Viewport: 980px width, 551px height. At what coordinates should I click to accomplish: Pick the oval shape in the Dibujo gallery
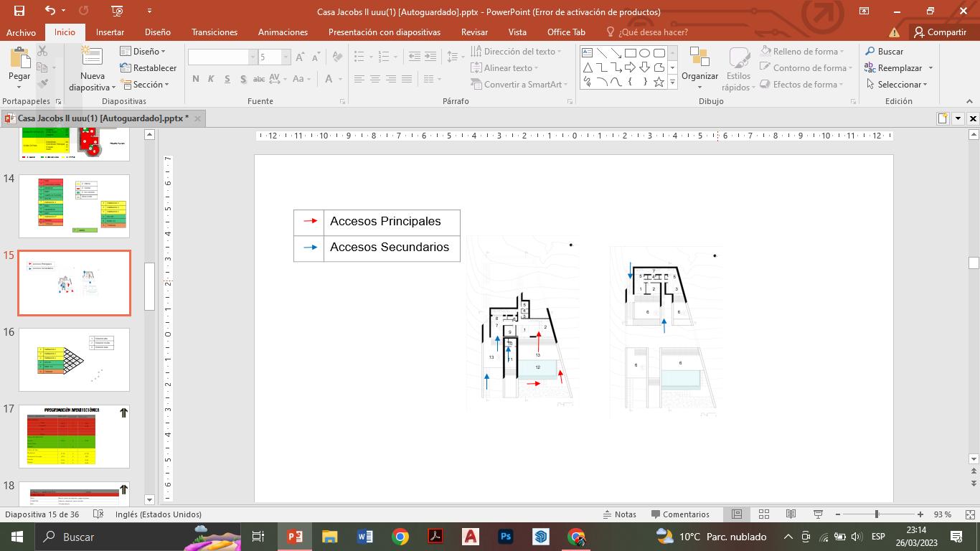pyautogui.click(x=644, y=53)
